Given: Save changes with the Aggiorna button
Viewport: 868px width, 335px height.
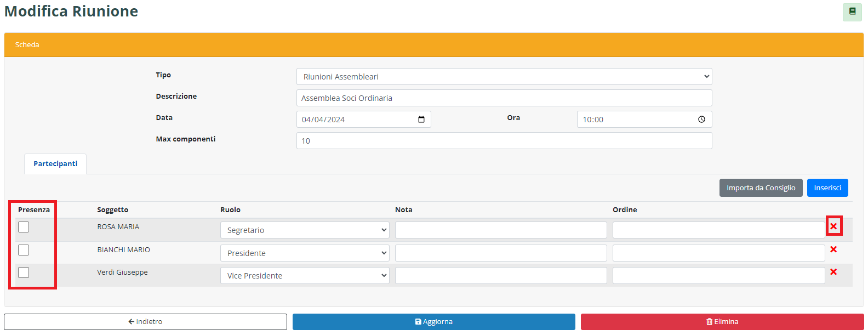Looking at the screenshot, I should (x=433, y=322).
